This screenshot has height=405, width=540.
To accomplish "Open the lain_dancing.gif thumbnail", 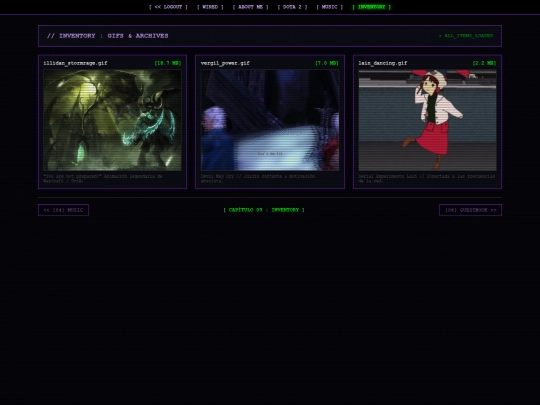I will [427, 120].
